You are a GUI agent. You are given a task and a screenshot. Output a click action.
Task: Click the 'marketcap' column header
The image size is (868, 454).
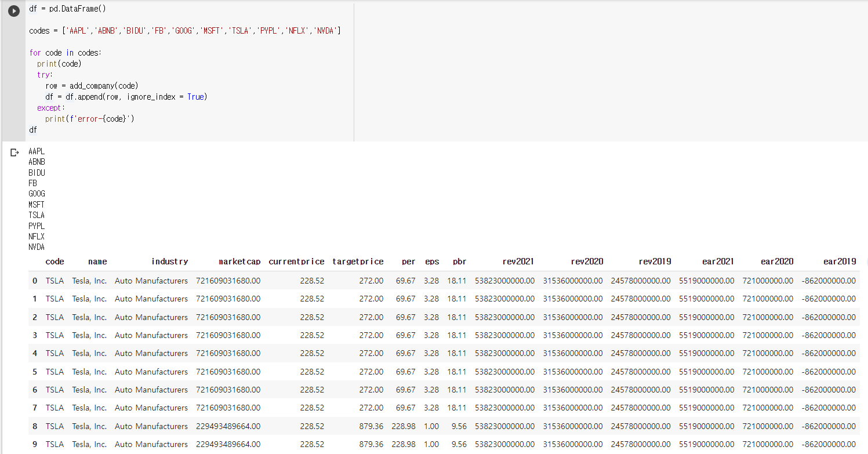pos(239,261)
